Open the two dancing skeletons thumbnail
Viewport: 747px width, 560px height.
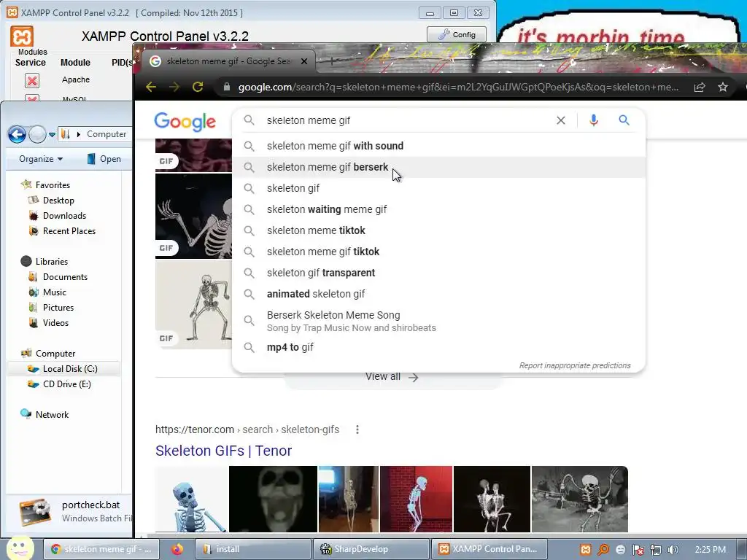tap(492, 499)
